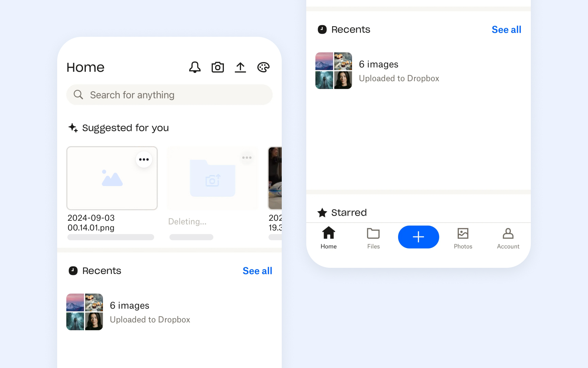Open the partially visible photo thumbnail
Image resolution: width=588 pixels, height=368 pixels.
(275, 178)
